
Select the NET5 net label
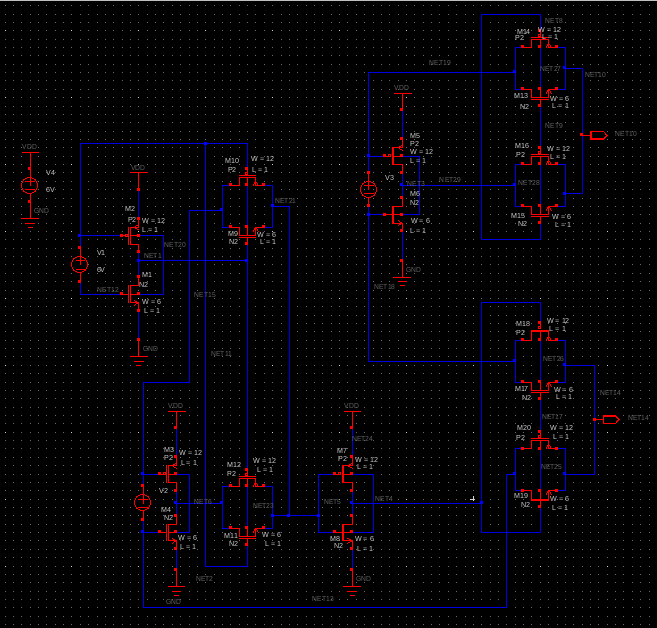[332, 501]
